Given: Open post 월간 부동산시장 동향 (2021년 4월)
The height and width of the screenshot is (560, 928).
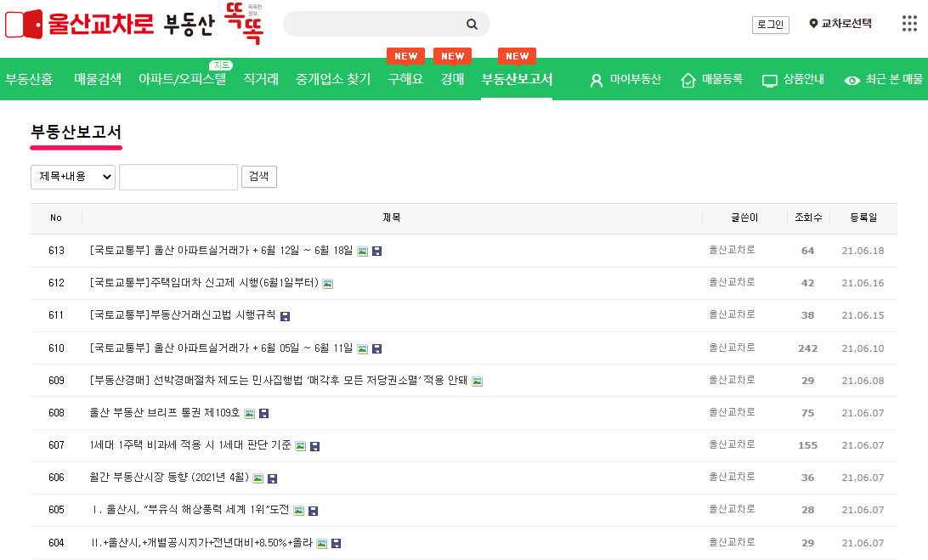Looking at the screenshot, I should (169, 477).
